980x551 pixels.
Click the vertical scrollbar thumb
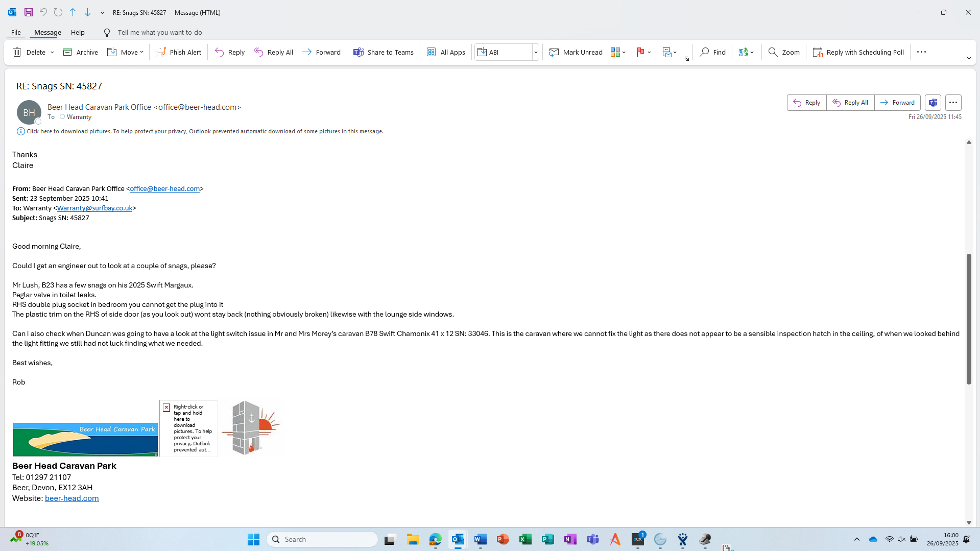pyautogui.click(x=969, y=319)
